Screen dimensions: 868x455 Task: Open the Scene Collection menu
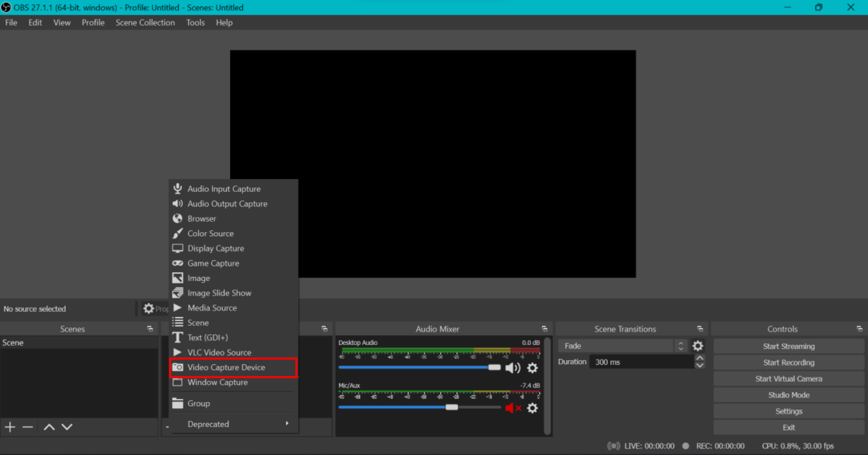click(145, 23)
